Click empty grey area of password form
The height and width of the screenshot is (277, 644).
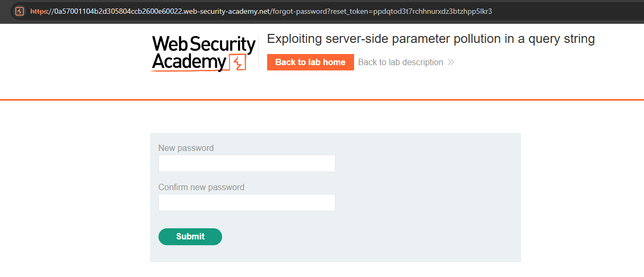(424, 212)
